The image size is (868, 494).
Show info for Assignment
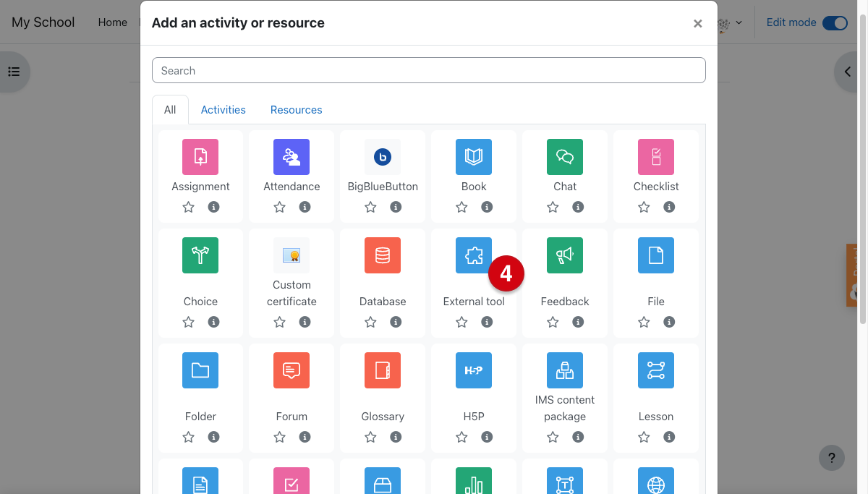click(x=213, y=207)
